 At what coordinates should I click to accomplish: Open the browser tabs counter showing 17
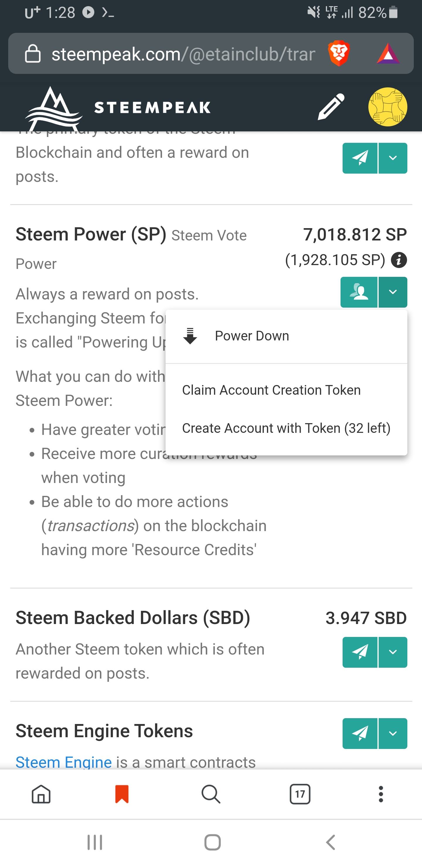coord(300,794)
